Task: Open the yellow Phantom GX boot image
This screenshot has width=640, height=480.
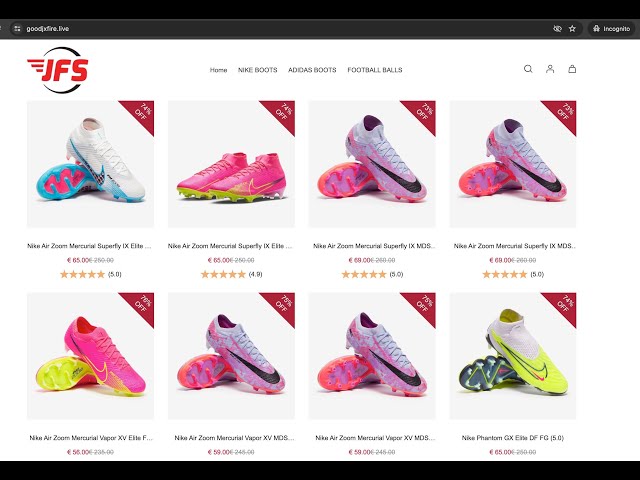Action: 513,356
